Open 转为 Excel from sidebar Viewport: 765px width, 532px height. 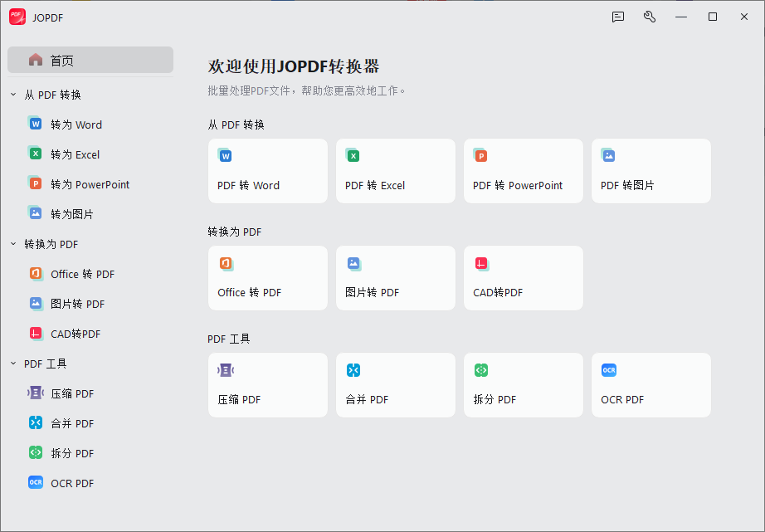[76, 154]
